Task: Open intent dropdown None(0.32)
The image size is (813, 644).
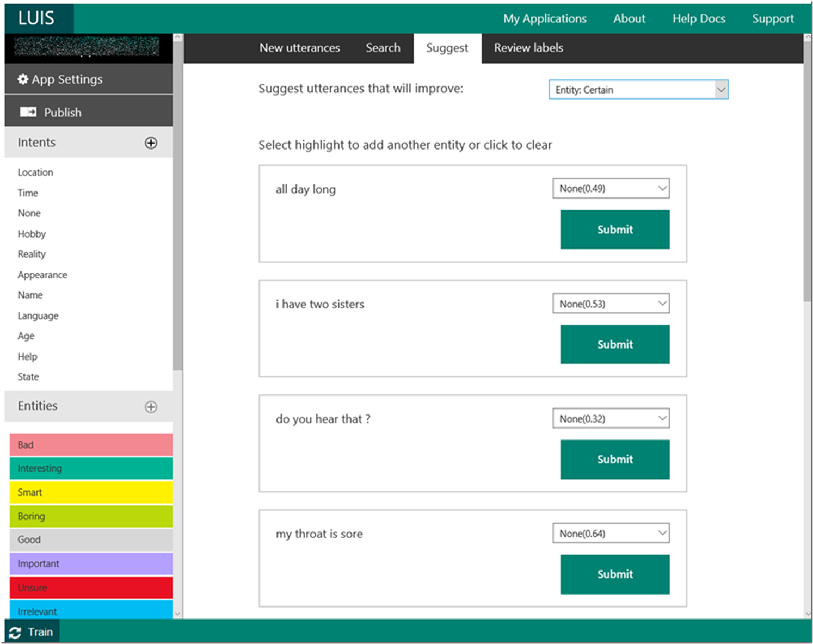Action: click(611, 418)
